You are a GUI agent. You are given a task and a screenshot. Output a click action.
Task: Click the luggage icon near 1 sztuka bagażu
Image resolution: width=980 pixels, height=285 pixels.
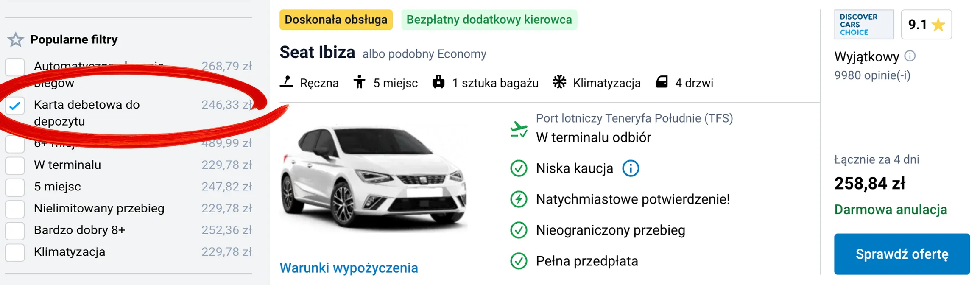coord(439,82)
